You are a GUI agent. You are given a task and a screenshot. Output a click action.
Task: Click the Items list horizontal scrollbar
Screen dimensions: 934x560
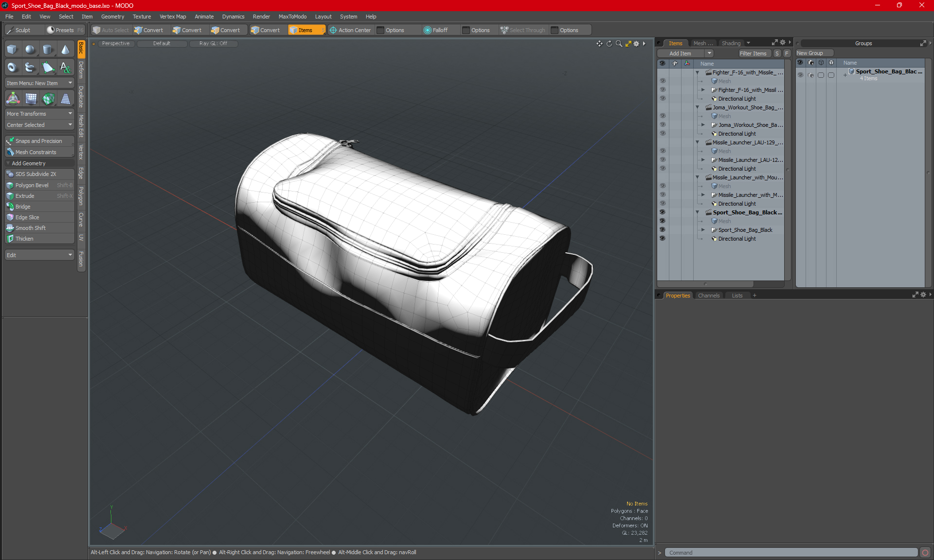(705, 284)
